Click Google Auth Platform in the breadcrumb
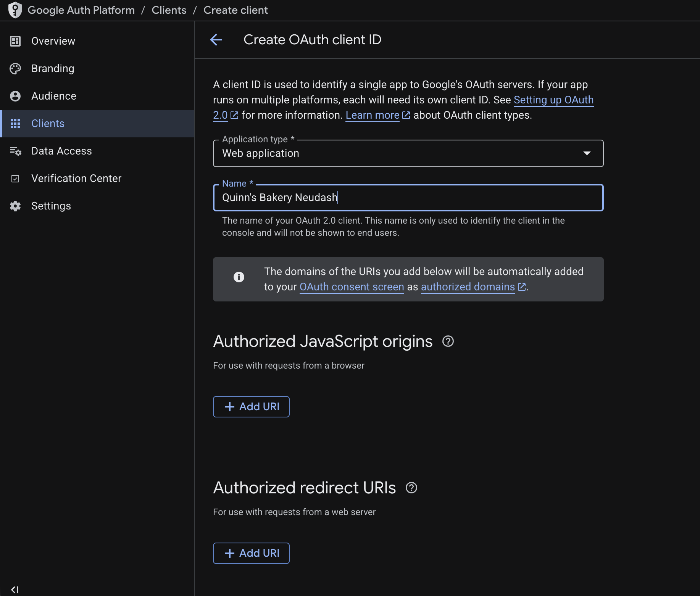Screen dimensions: 700x596 (x=81, y=10)
